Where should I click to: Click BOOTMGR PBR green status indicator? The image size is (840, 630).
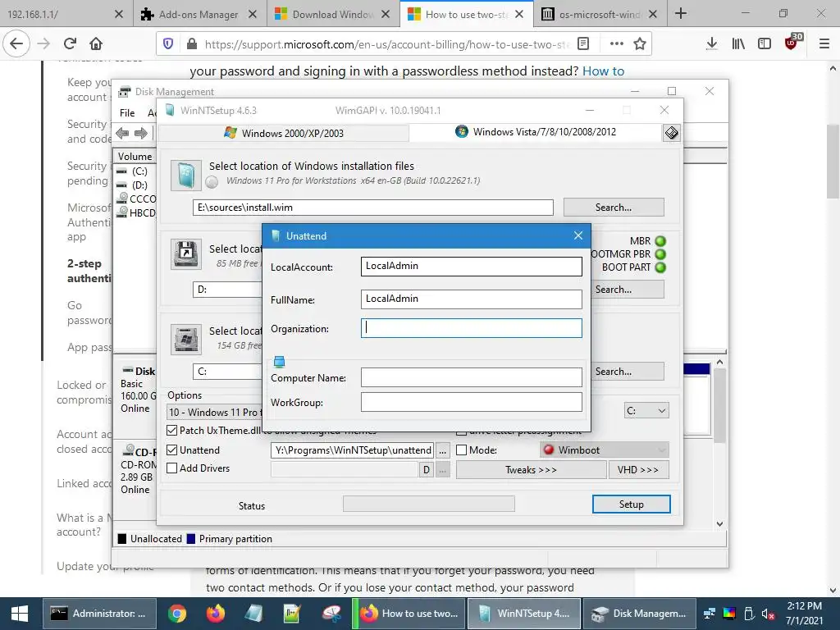pos(660,254)
